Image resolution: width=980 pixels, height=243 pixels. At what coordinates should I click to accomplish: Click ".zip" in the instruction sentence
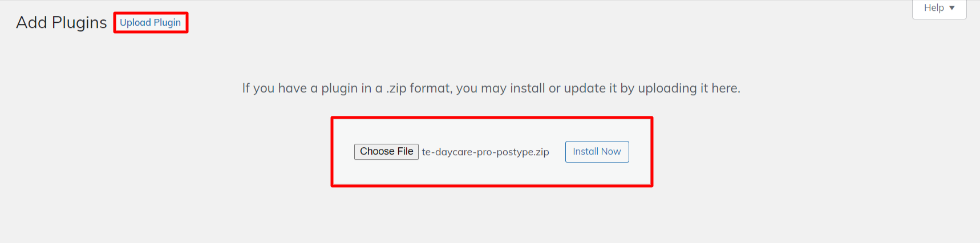click(396, 88)
